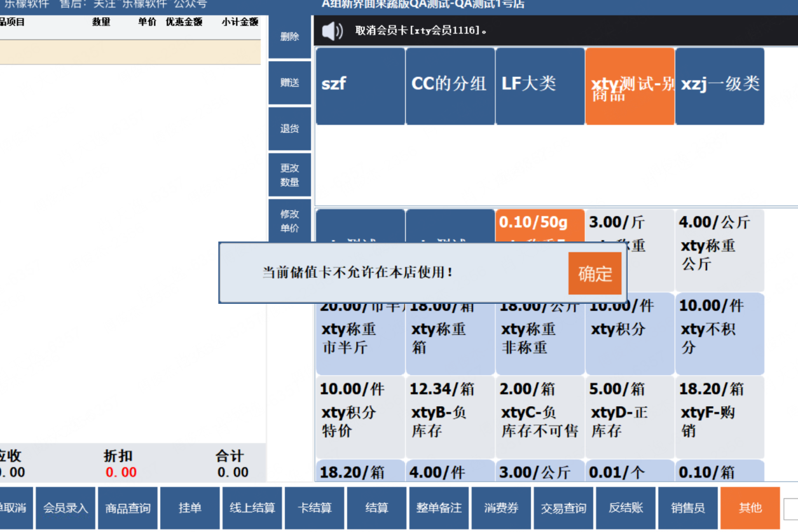Expand the orange 其他 more options button

(750, 508)
